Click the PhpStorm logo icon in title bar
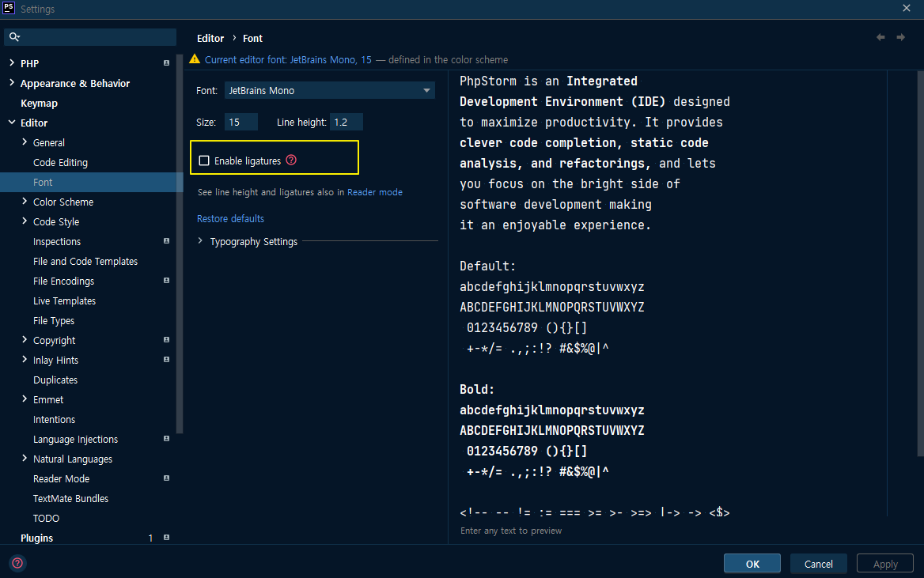 click(9, 8)
